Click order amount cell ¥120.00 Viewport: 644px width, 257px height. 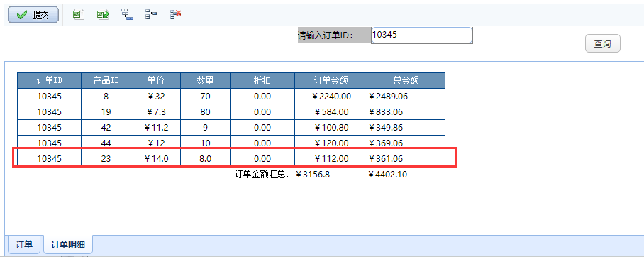331,143
